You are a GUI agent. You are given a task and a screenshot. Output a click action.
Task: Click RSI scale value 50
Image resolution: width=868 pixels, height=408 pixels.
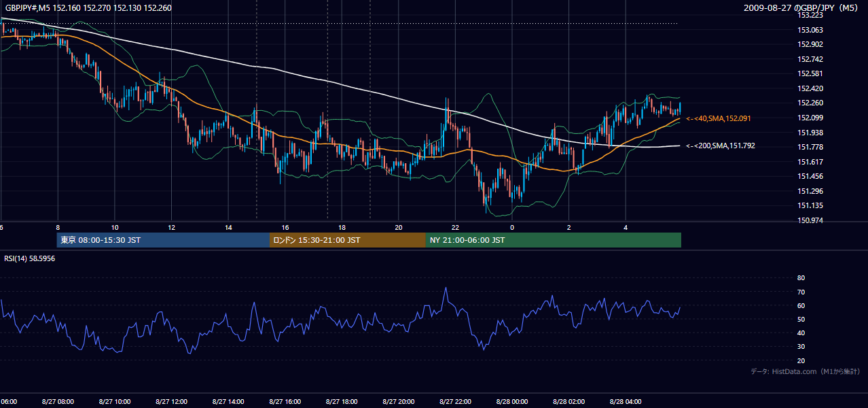tap(801, 319)
